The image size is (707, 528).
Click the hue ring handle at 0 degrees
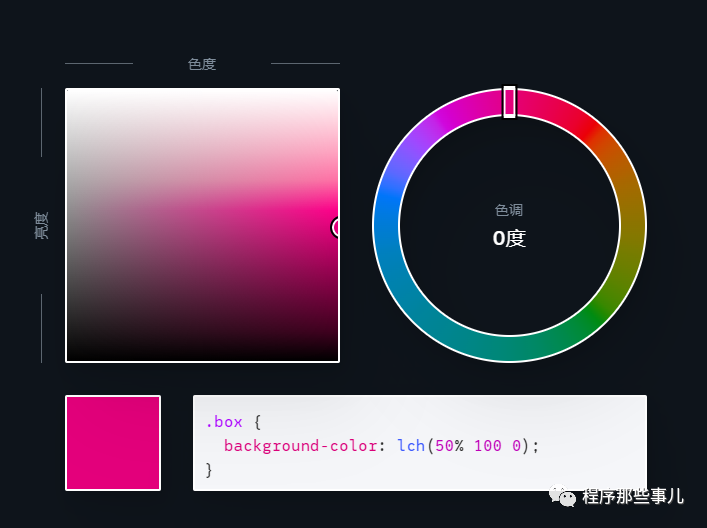(x=509, y=102)
